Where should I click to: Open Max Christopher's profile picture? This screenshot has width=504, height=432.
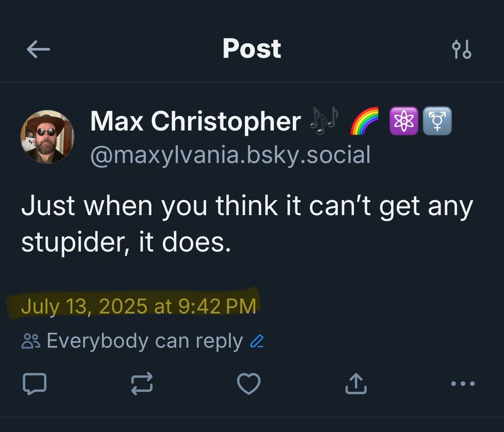click(x=47, y=137)
